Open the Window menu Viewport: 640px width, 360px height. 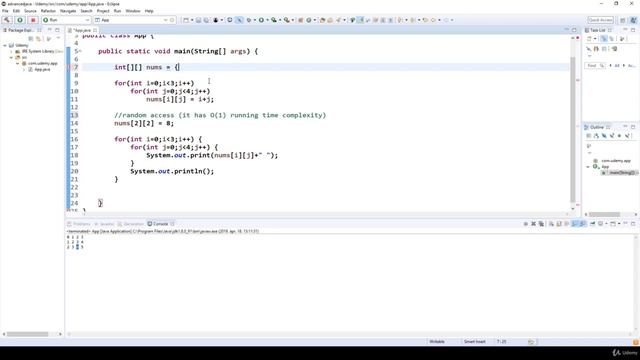[x=133, y=11]
